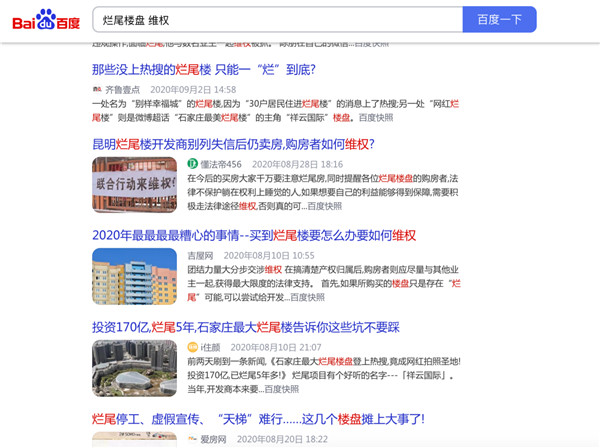Screen dimensions: 600x448
Task: Click the date 2020年08月10日 10:55
Action: 269,255
